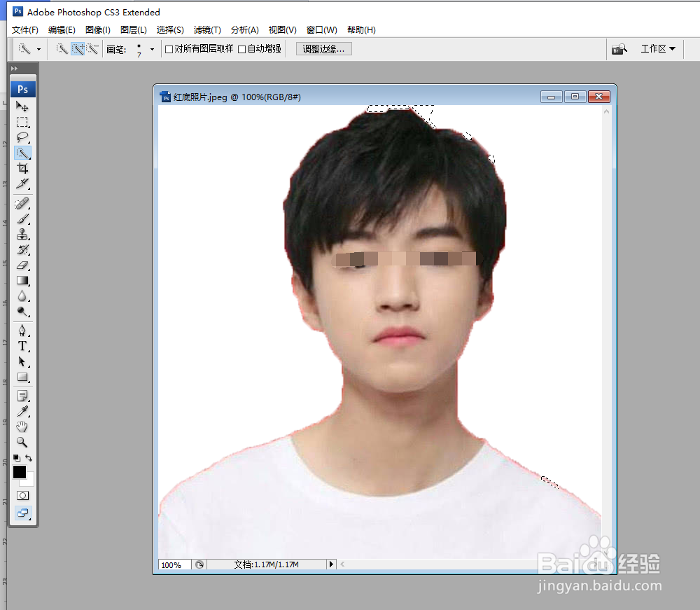The height and width of the screenshot is (610, 700).
Task: Enable 自动增强 checkbox
Action: [241, 49]
